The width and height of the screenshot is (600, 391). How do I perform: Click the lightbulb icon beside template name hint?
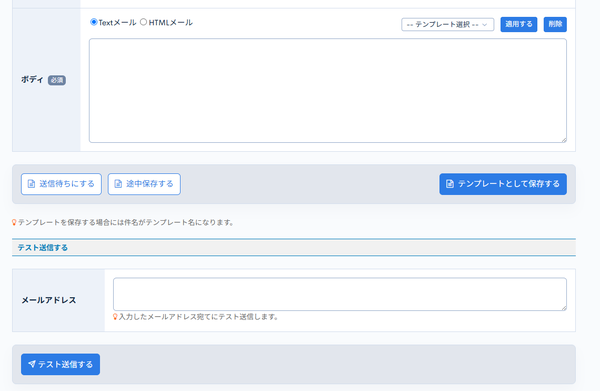14,222
